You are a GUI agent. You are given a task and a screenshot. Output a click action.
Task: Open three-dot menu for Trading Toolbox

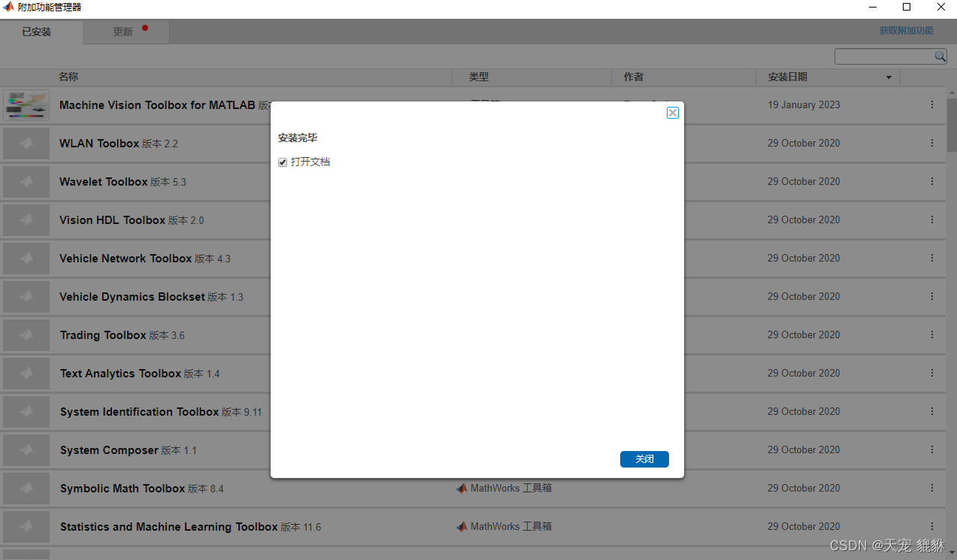point(931,334)
